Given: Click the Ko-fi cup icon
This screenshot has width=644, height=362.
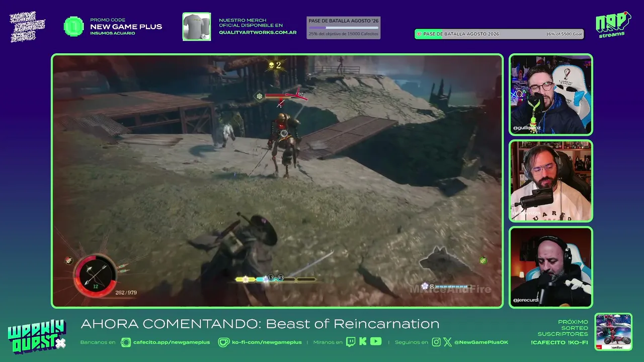Looking at the screenshot, I should coord(224,342).
